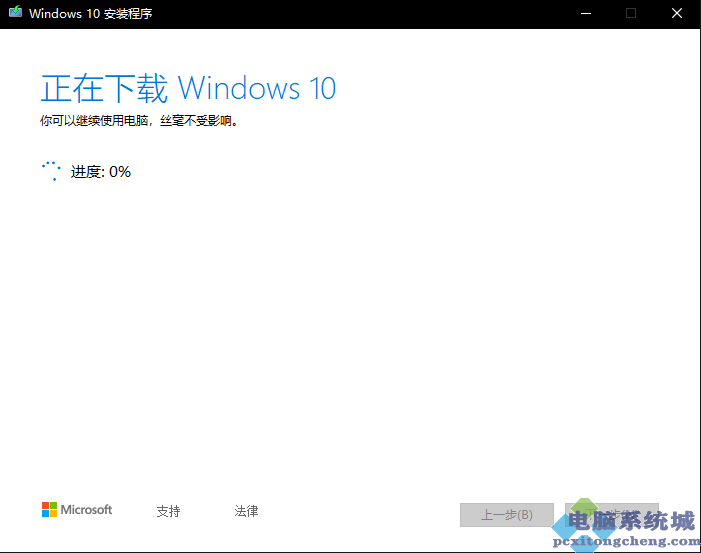701x553 pixels.
Task: Click the Microsoft logo
Action: (77, 510)
